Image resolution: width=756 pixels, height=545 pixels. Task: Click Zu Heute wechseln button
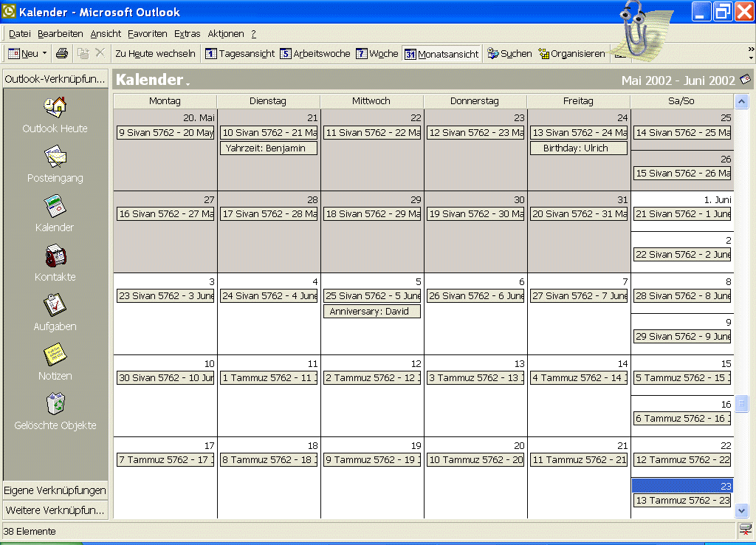pos(155,53)
